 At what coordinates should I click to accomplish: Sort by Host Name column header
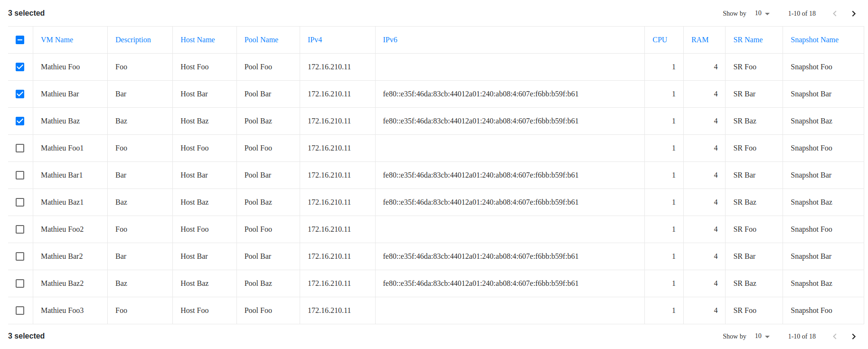click(198, 40)
